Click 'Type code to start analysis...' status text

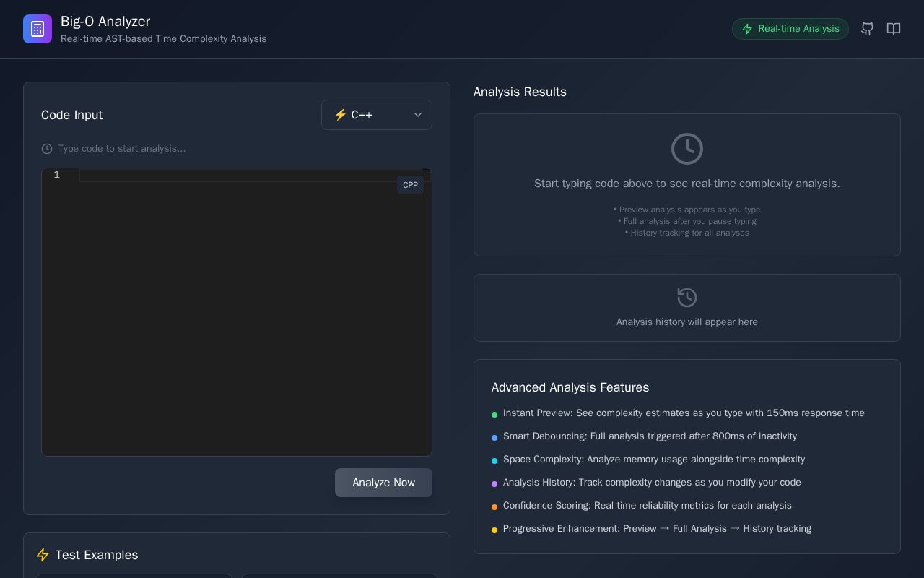coord(122,149)
